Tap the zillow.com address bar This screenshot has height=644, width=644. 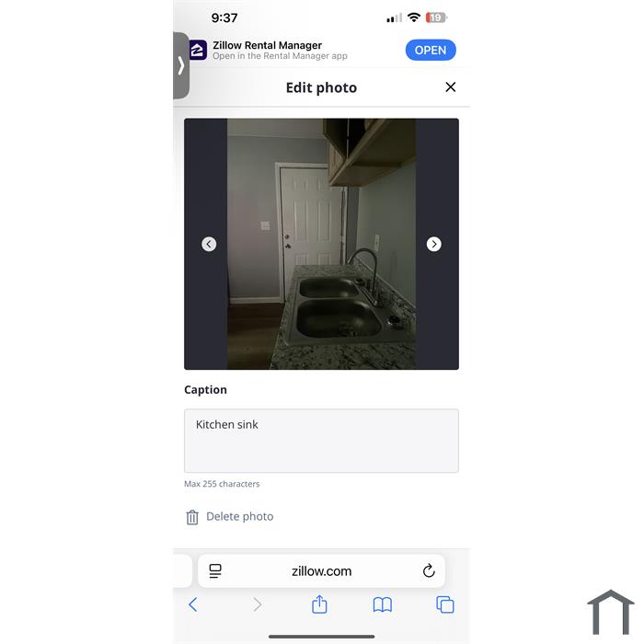(x=321, y=571)
